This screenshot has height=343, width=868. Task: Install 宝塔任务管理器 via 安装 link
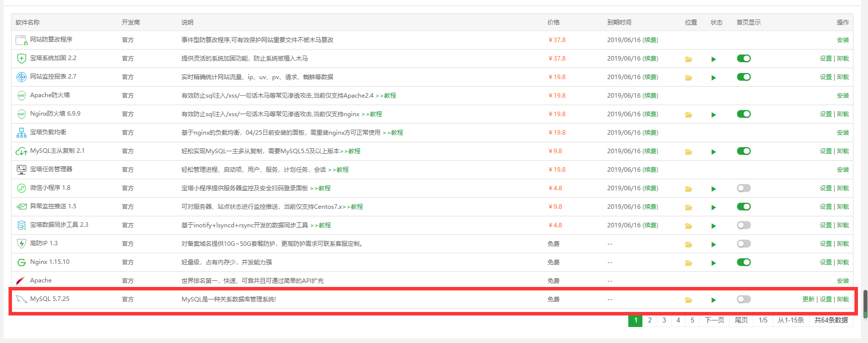(x=843, y=170)
